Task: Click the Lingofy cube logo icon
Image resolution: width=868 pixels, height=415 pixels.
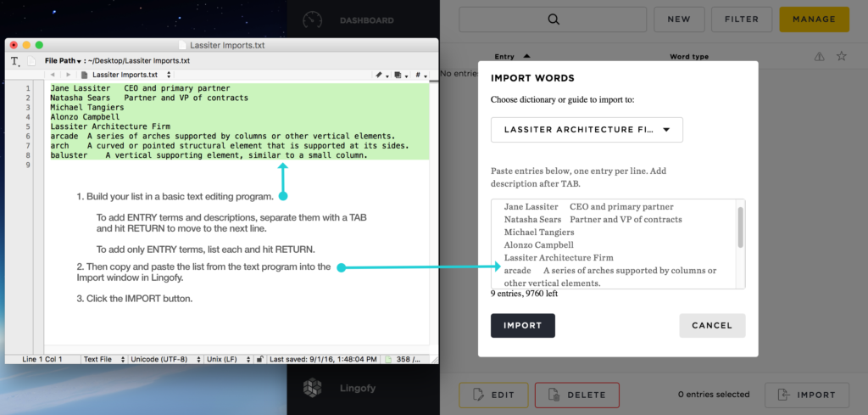Action: point(313,388)
